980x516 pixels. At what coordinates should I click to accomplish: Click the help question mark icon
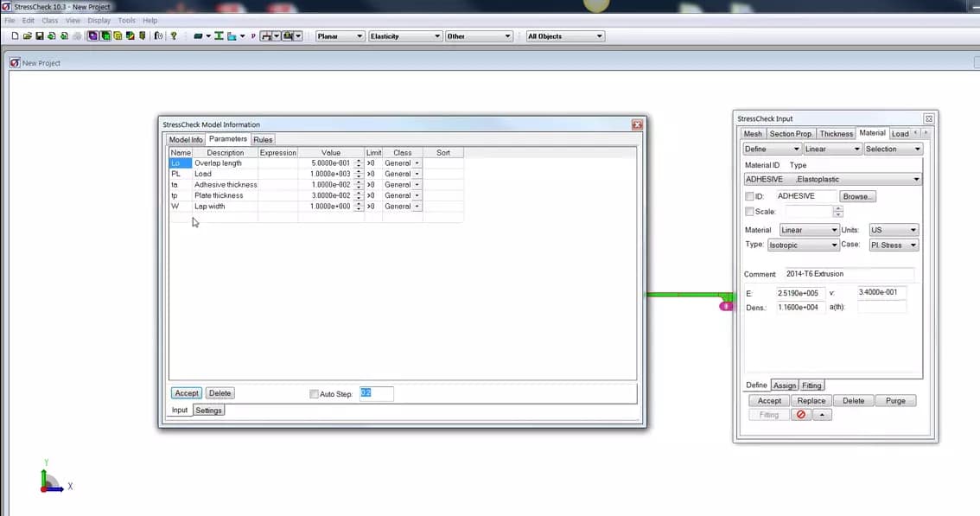tap(174, 35)
